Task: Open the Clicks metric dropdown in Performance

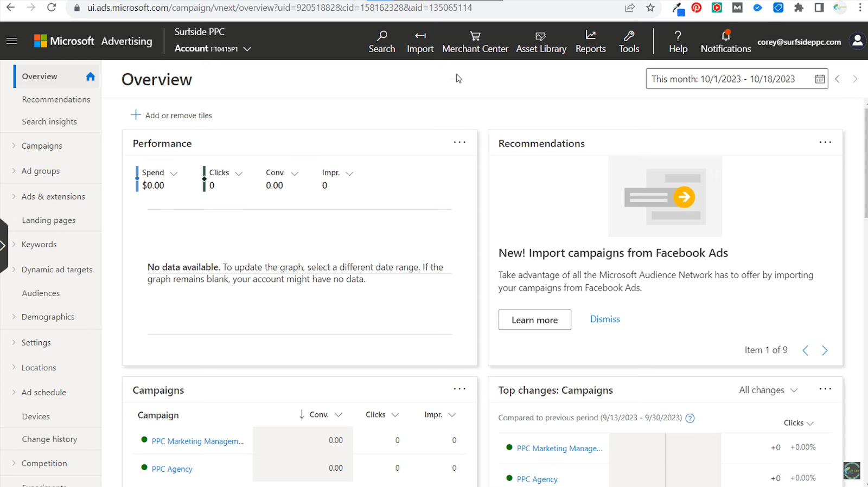Action: (x=239, y=174)
